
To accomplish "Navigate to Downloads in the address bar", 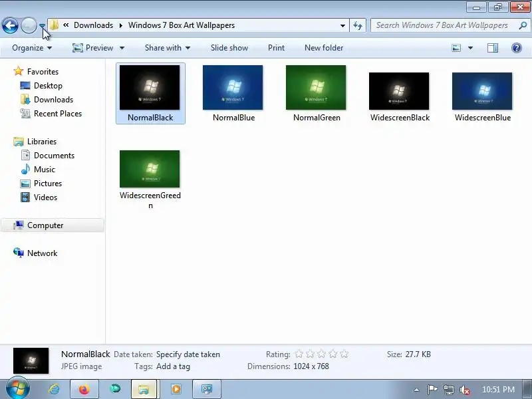I will click(93, 25).
